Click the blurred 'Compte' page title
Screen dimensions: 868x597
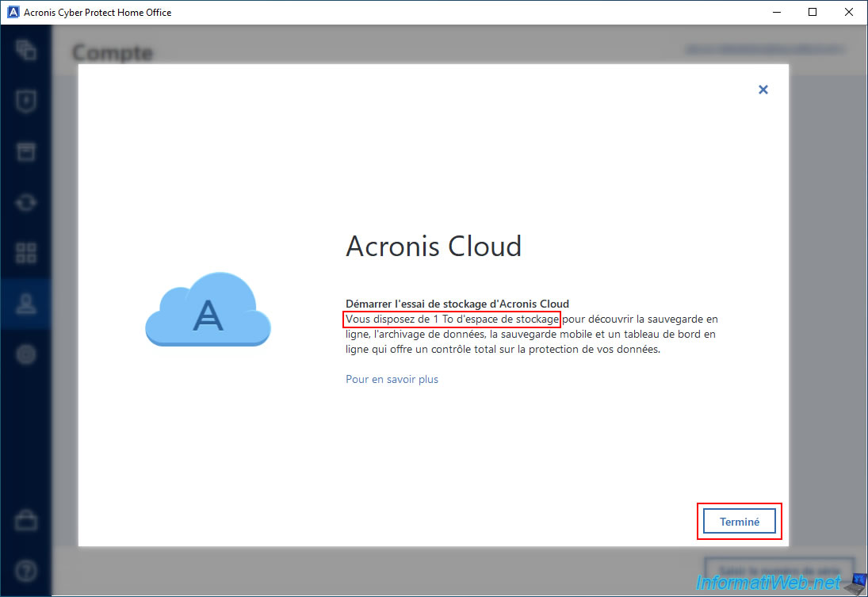click(x=113, y=52)
